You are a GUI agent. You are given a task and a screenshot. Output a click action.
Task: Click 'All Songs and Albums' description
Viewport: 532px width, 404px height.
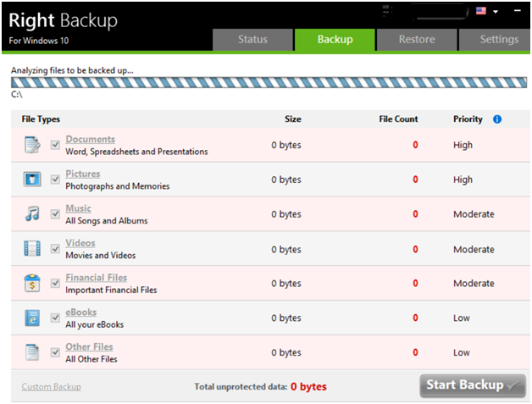[107, 221]
